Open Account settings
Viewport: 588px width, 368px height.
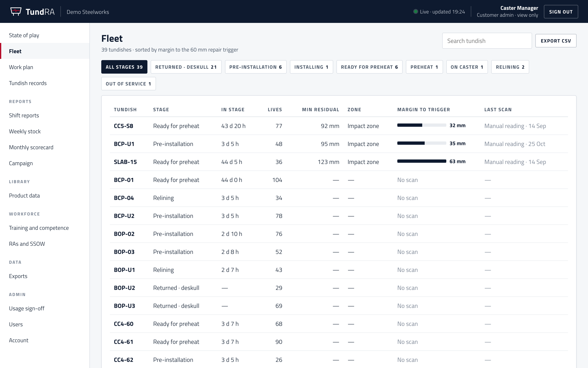click(x=45, y=340)
